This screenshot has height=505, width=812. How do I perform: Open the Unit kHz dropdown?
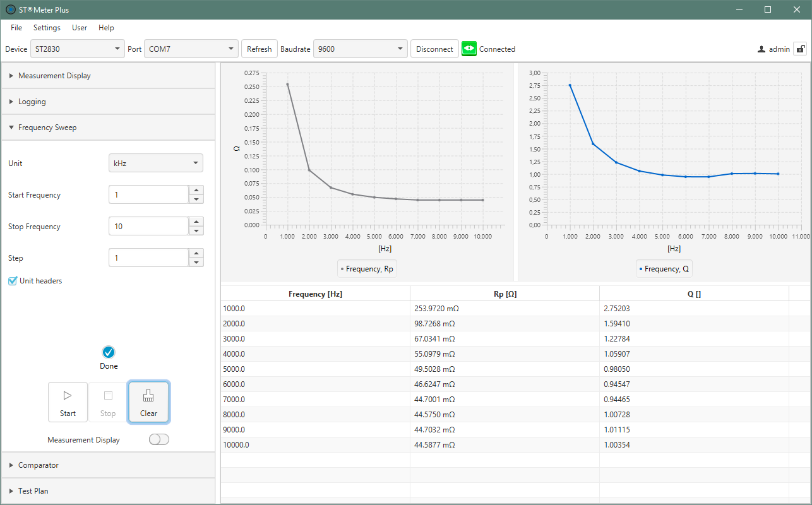[x=156, y=163]
